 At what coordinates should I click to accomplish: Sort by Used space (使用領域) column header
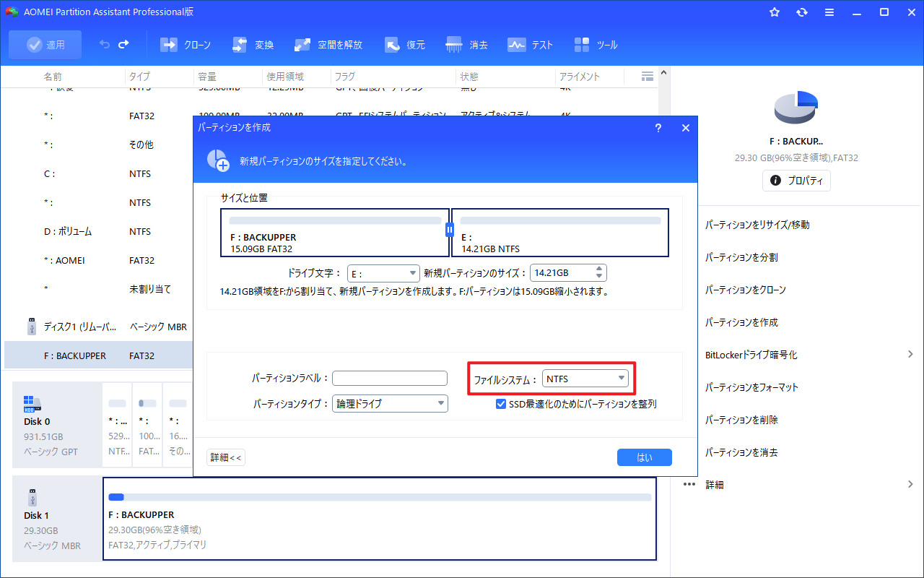point(285,77)
